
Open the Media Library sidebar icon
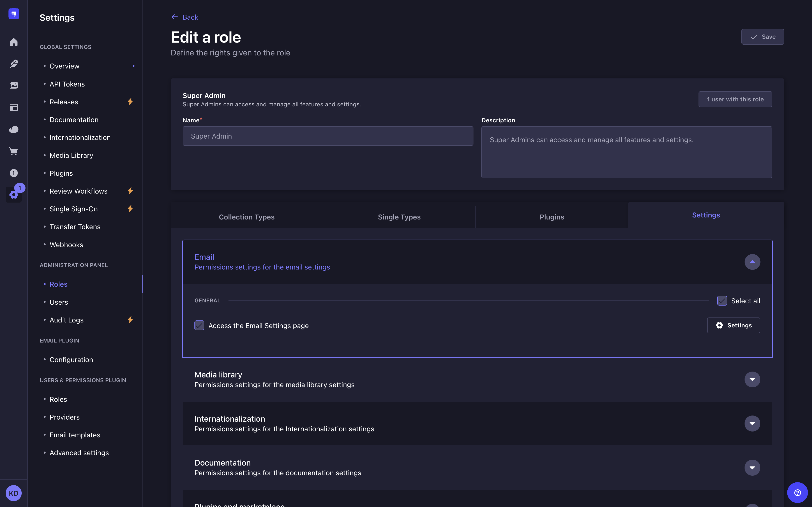14,85
